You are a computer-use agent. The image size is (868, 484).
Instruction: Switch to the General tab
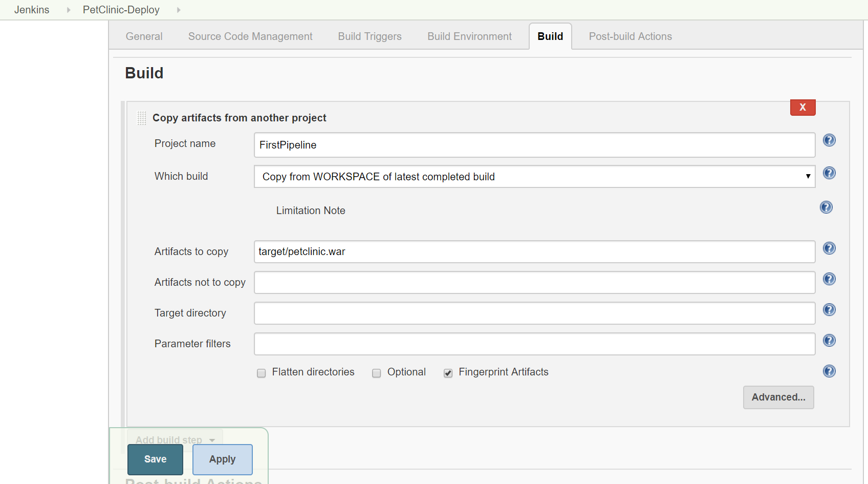144,36
